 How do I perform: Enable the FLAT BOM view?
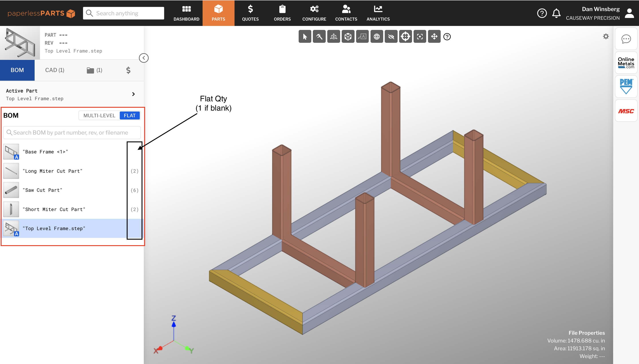point(129,115)
